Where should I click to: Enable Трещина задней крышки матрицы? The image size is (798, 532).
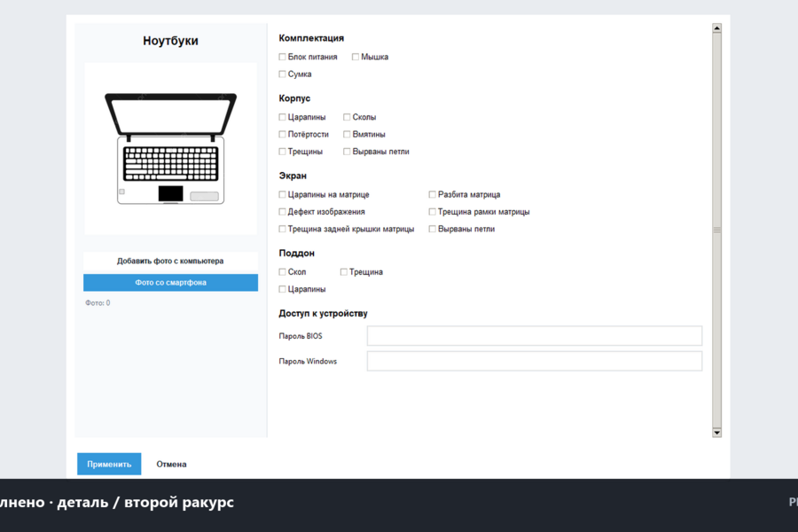point(282,229)
